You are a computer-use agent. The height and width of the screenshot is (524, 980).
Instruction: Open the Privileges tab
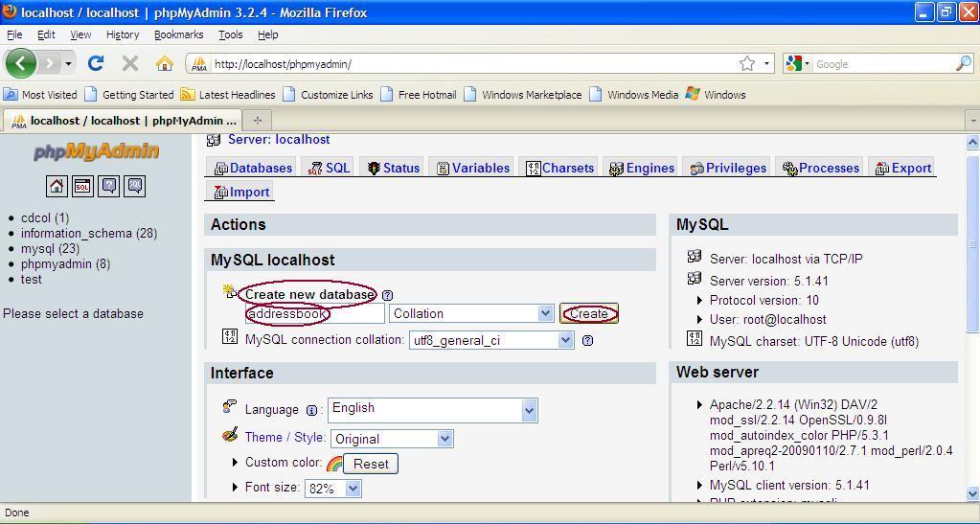point(728,168)
